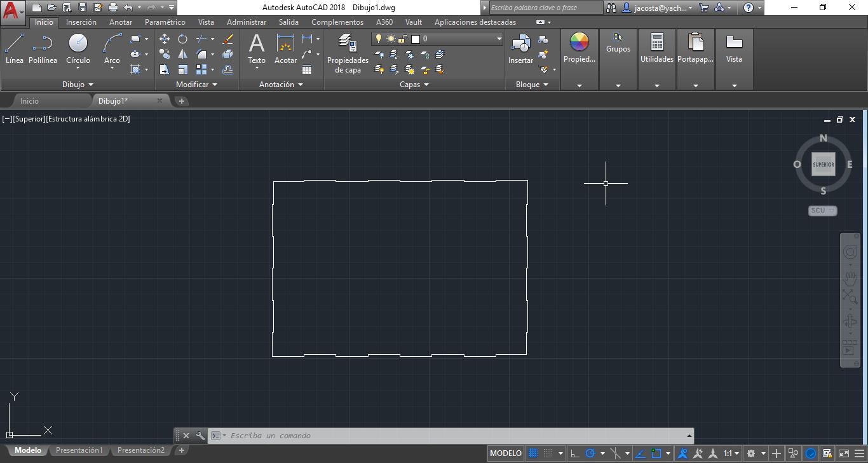868x463 pixels.
Task: Expand the Dibujo panel
Action: coord(78,85)
